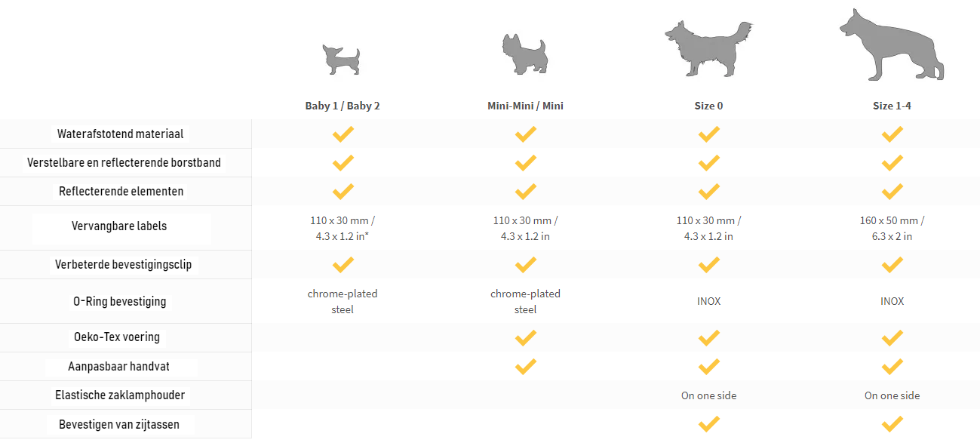Click the Waterafstotend materiaal row label

pyautogui.click(x=121, y=134)
